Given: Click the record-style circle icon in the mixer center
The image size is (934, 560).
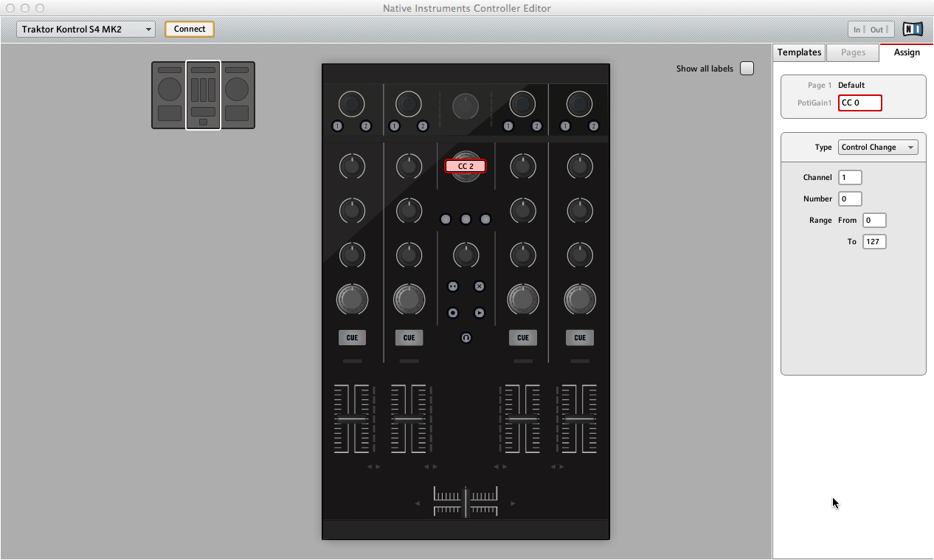Looking at the screenshot, I should pyautogui.click(x=453, y=312).
